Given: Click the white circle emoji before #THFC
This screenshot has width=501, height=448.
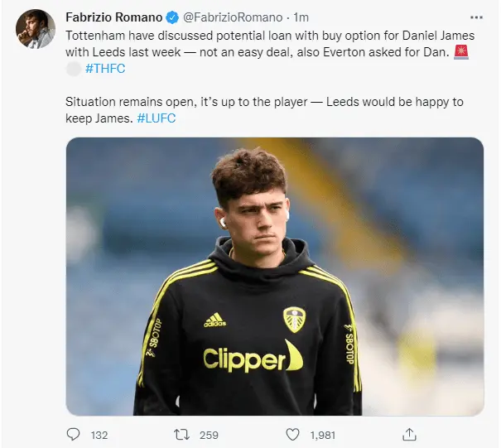Looking at the screenshot, I should tap(73, 70).
